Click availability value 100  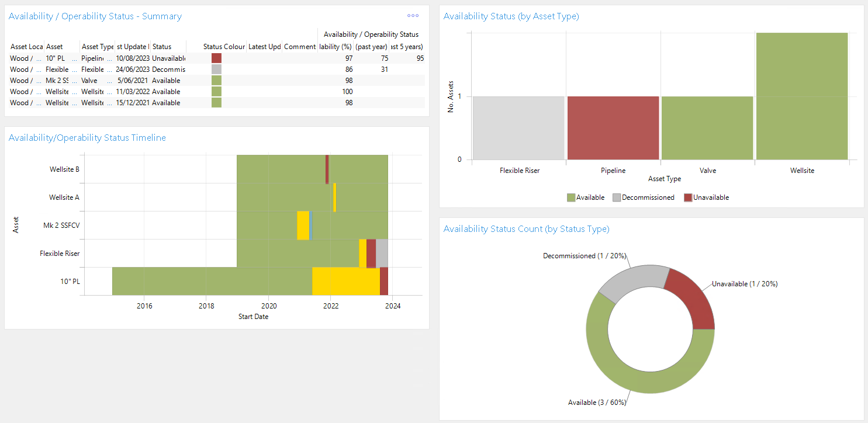click(347, 92)
